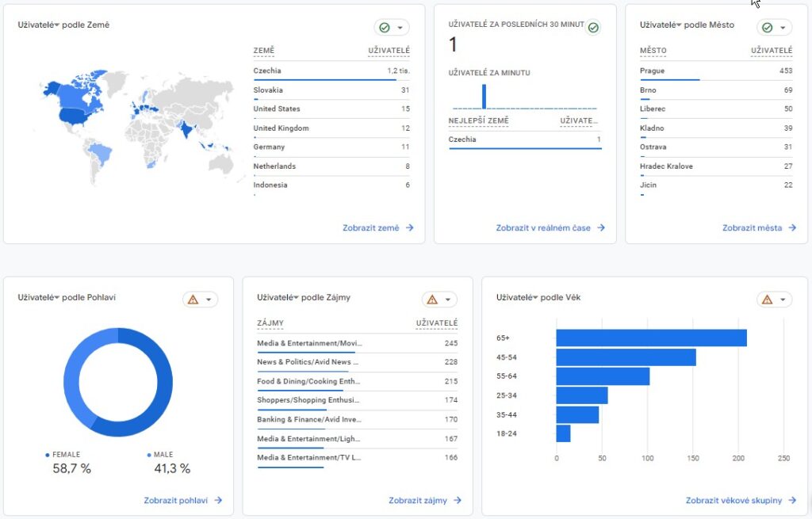Image resolution: width=812 pixels, height=519 pixels.
Task: Expand the Uživatelé dropdown in the Pohlaví card title
Action: (x=56, y=298)
